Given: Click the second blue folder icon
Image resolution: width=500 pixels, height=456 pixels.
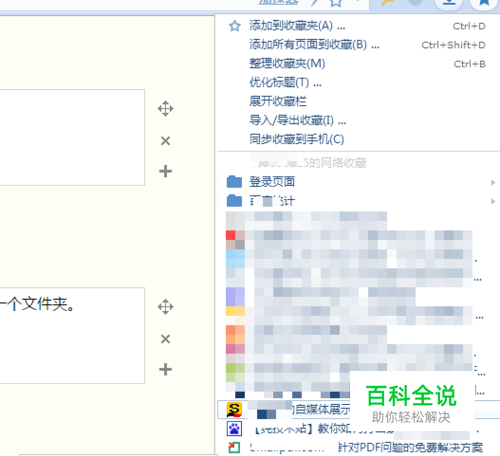Looking at the screenshot, I should [x=234, y=201].
